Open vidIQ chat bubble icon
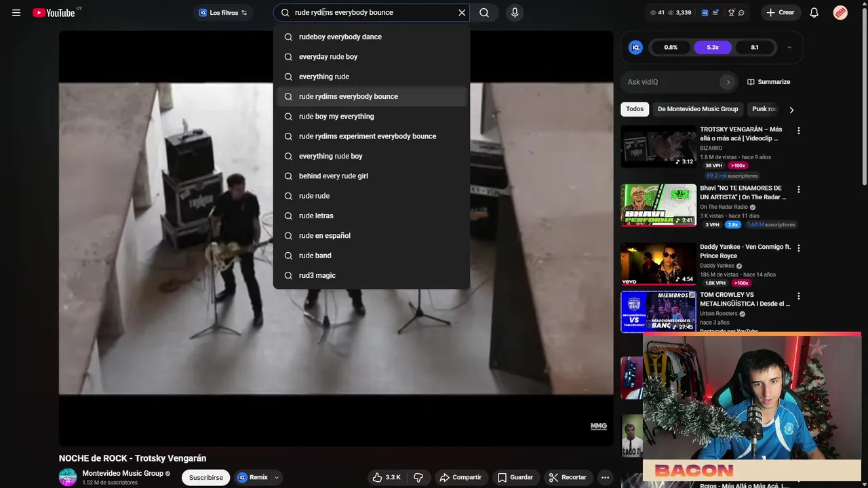Screen dimensions: 868x488 tap(741, 13)
